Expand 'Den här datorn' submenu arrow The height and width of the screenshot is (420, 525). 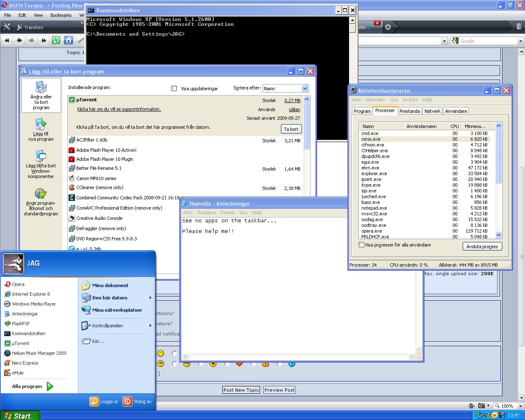151,298
